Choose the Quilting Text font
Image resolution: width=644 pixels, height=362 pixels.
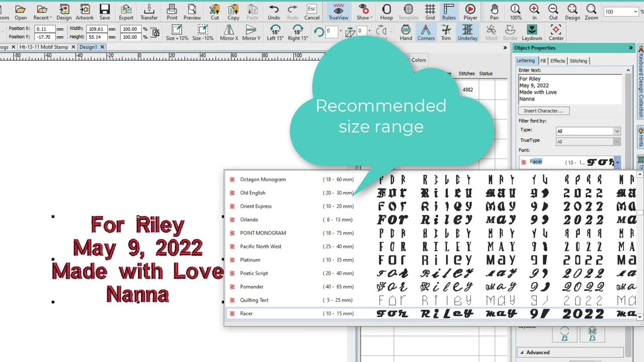click(x=254, y=300)
